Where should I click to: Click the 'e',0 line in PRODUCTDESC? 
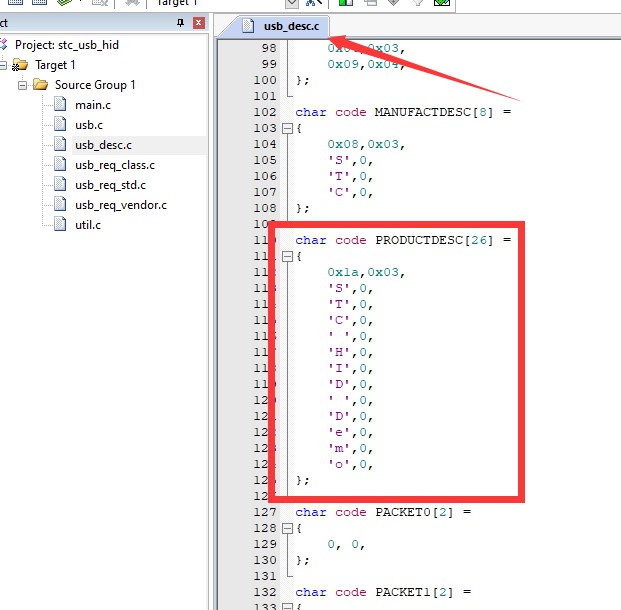[x=350, y=433]
